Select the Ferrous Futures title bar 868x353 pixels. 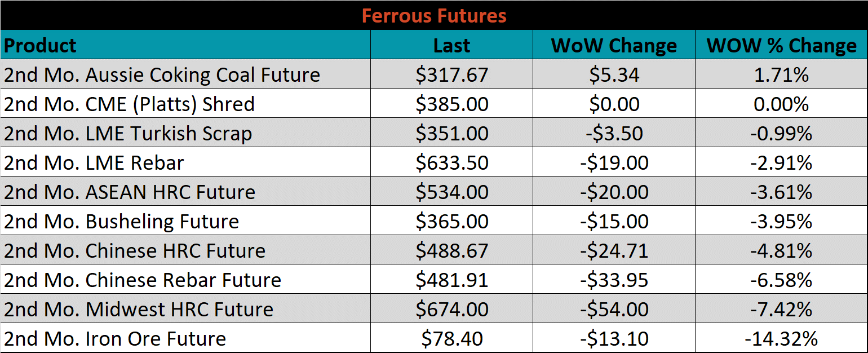coord(434,15)
